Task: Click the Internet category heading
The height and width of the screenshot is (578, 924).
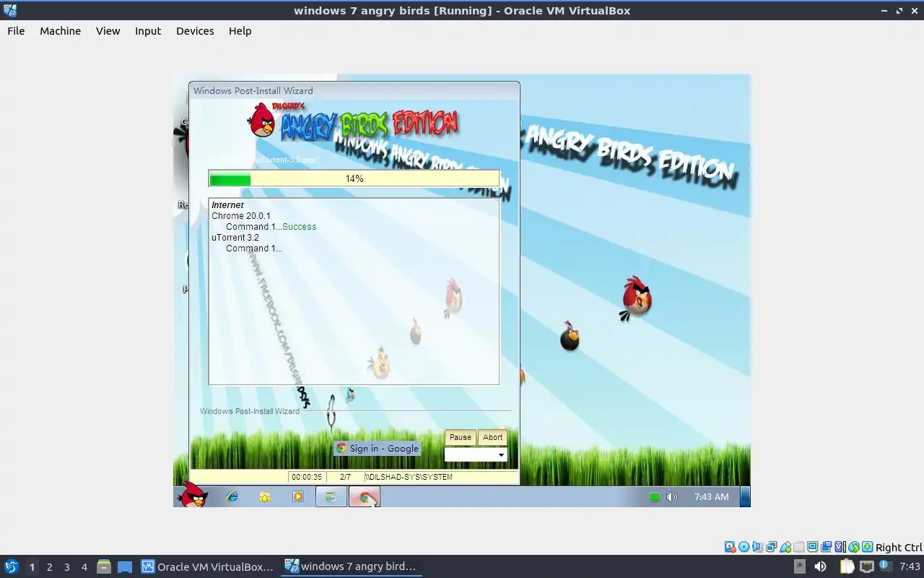Action: pyautogui.click(x=227, y=205)
